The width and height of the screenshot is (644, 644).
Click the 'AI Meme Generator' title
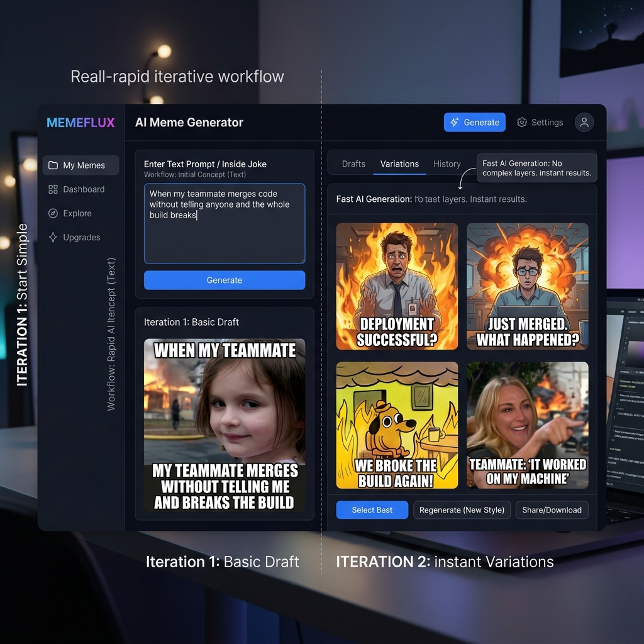(x=189, y=123)
